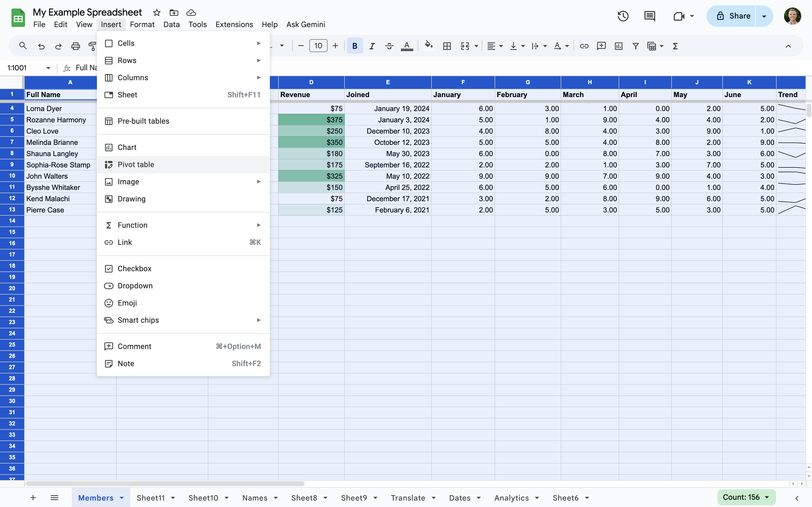The height and width of the screenshot is (507, 812).
Task: Click the Insert link toolbar icon
Action: (x=584, y=46)
